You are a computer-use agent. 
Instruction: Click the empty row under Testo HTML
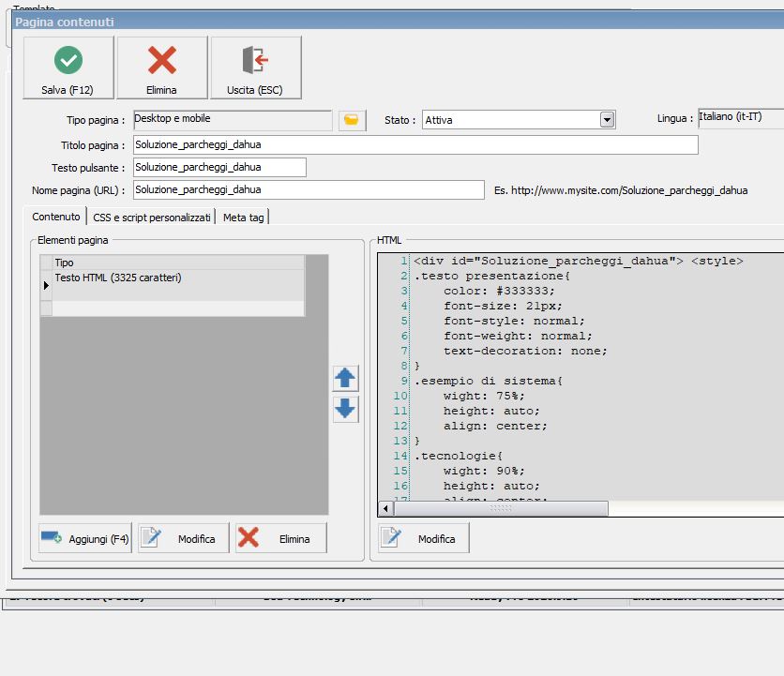(178, 308)
